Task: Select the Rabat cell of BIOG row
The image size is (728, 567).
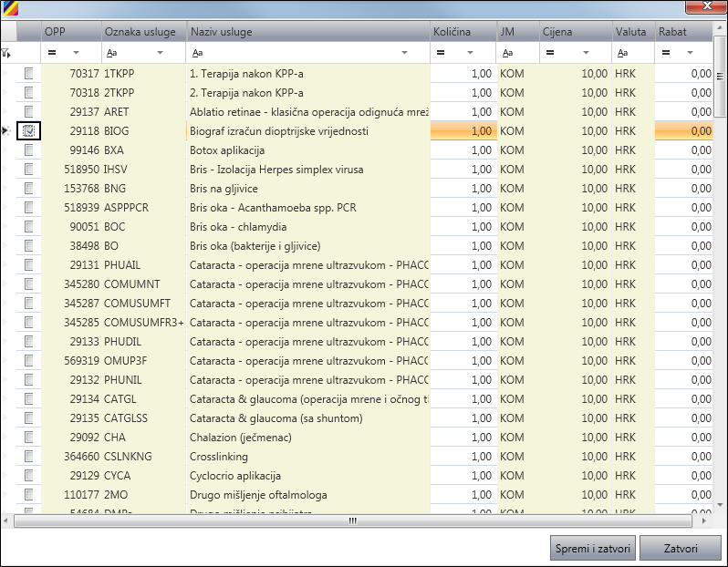Action: click(x=683, y=131)
